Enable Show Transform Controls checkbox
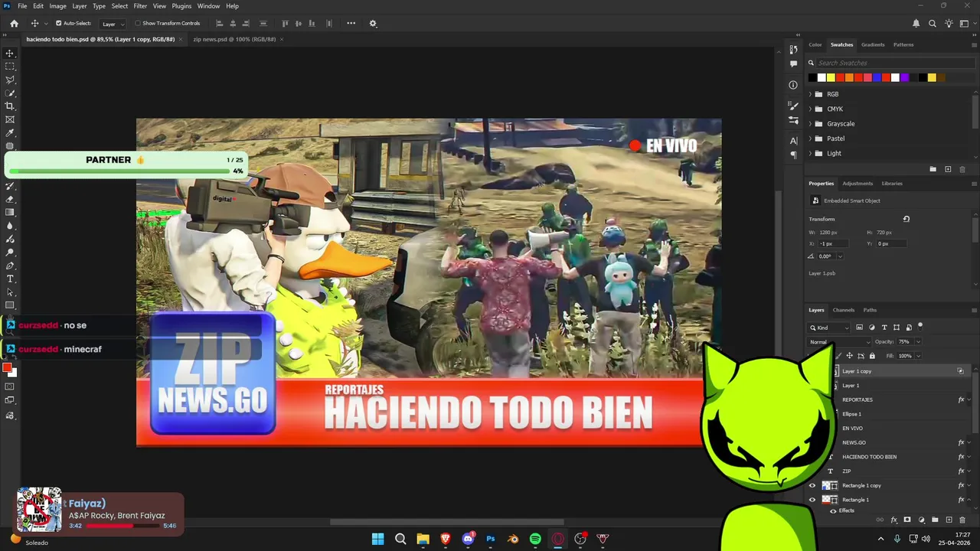Screen dimensions: 980x551 tap(138, 24)
